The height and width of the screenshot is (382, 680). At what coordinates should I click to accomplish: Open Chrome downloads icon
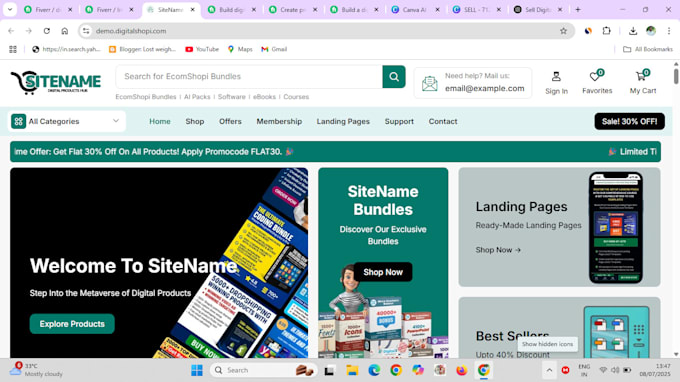[633, 31]
